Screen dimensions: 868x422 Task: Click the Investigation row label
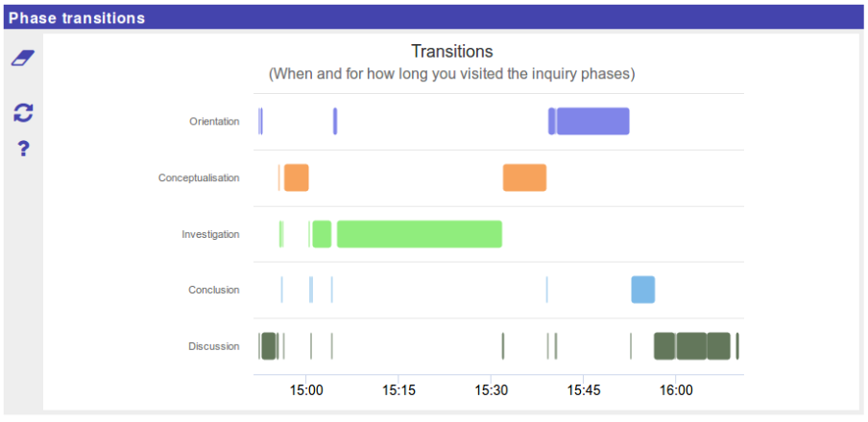pyautogui.click(x=210, y=234)
